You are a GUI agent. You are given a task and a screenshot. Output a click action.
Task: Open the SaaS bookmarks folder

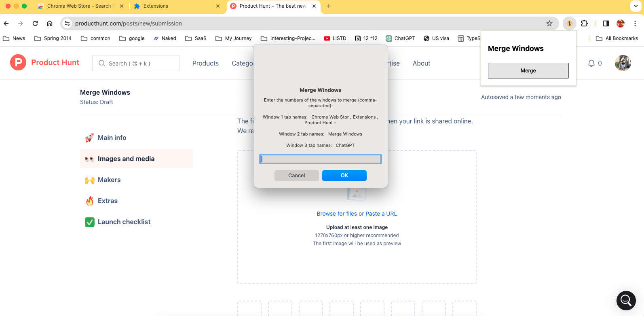tap(196, 38)
